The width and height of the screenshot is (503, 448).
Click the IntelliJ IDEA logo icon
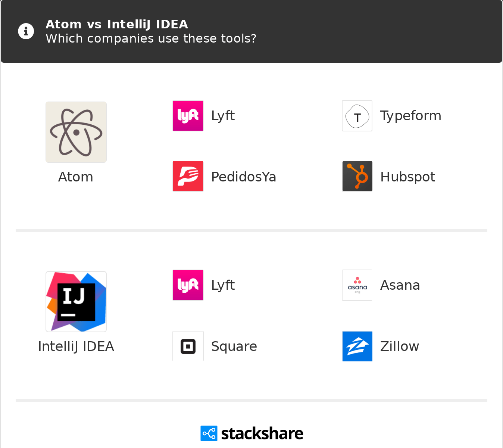(76, 302)
